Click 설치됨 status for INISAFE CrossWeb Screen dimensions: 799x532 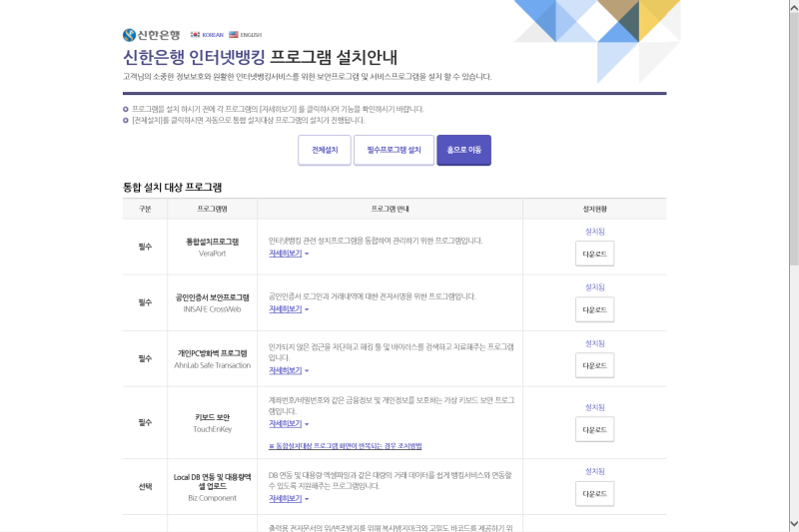point(594,287)
